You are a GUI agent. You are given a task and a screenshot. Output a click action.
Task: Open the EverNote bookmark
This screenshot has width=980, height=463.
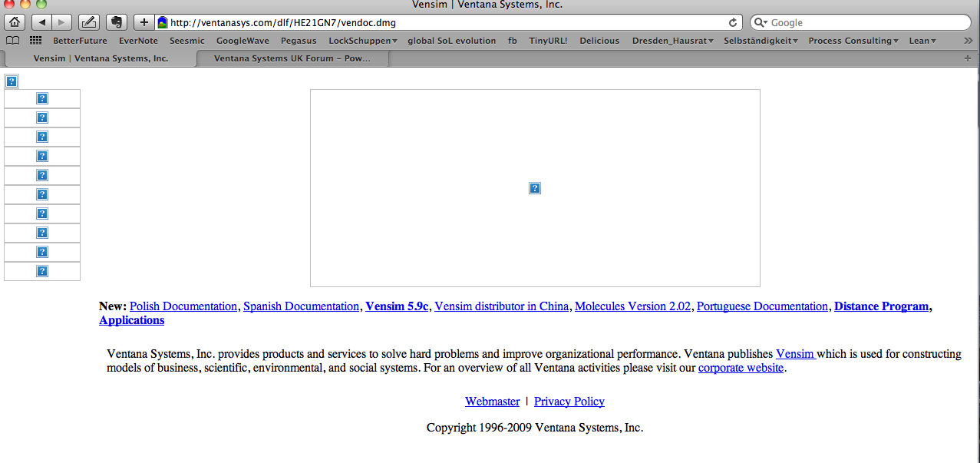click(x=138, y=41)
